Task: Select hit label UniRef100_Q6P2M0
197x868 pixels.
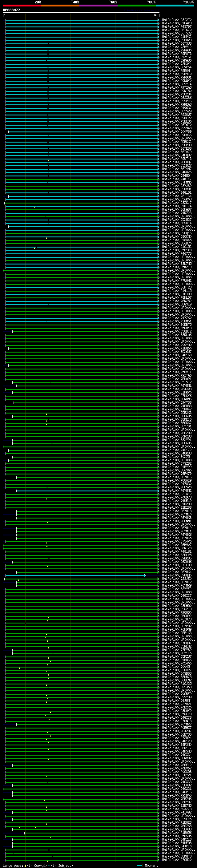Action: coord(177,433)
